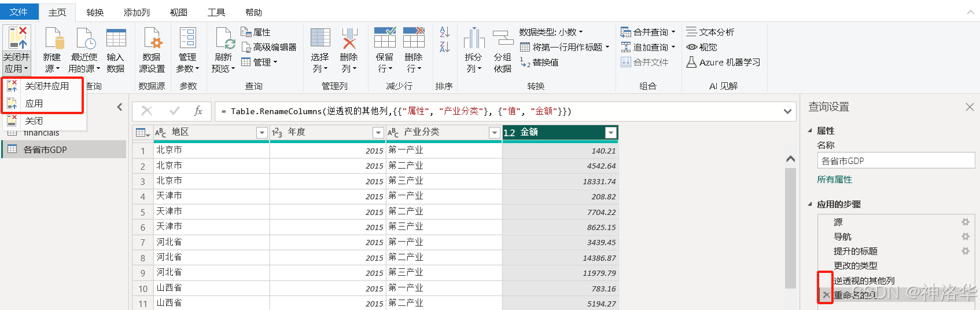Click the 删除列 remove columns icon
The width and height of the screenshot is (980, 310).
point(349,38)
